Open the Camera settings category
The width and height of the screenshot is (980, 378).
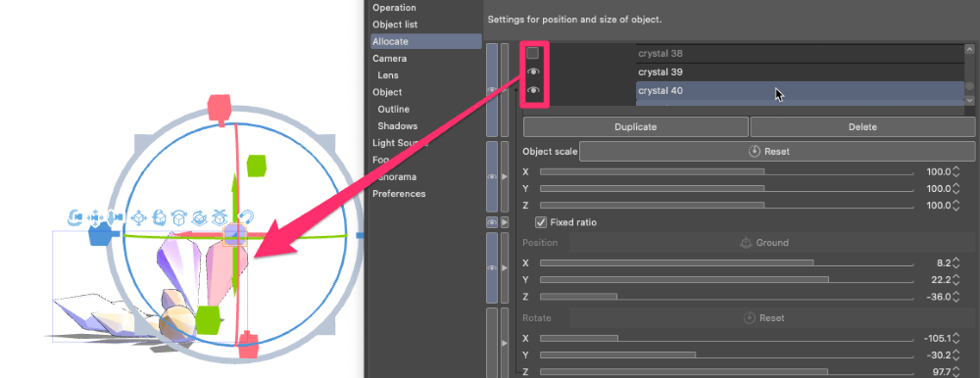point(389,58)
